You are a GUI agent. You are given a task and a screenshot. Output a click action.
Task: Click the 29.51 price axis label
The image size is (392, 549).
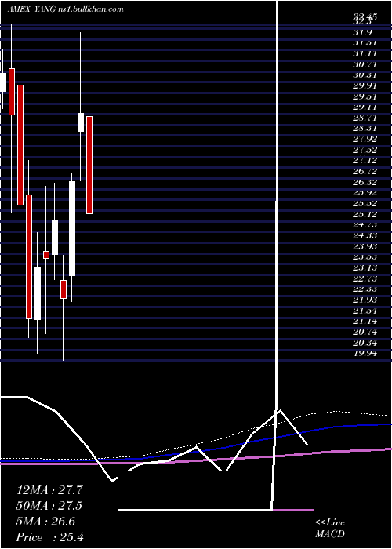(x=365, y=96)
